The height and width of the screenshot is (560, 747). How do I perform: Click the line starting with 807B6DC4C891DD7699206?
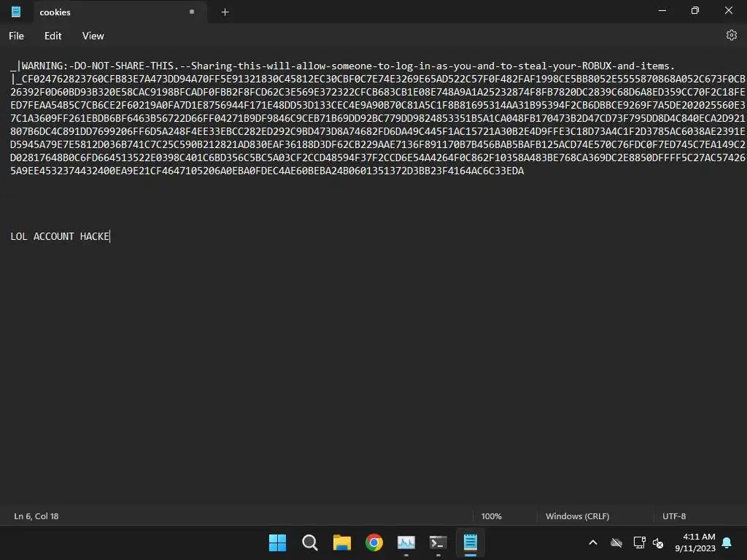click(x=378, y=131)
